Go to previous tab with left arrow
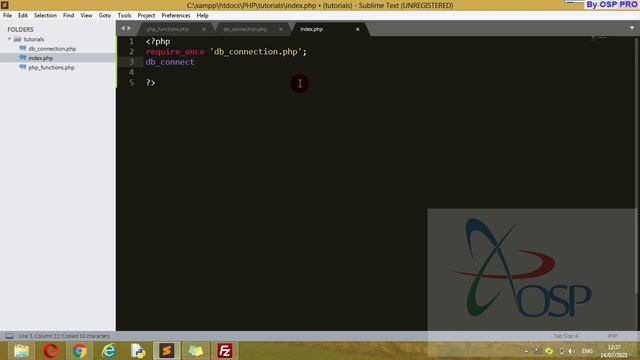This screenshot has width=640, height=360. [123, 28]
